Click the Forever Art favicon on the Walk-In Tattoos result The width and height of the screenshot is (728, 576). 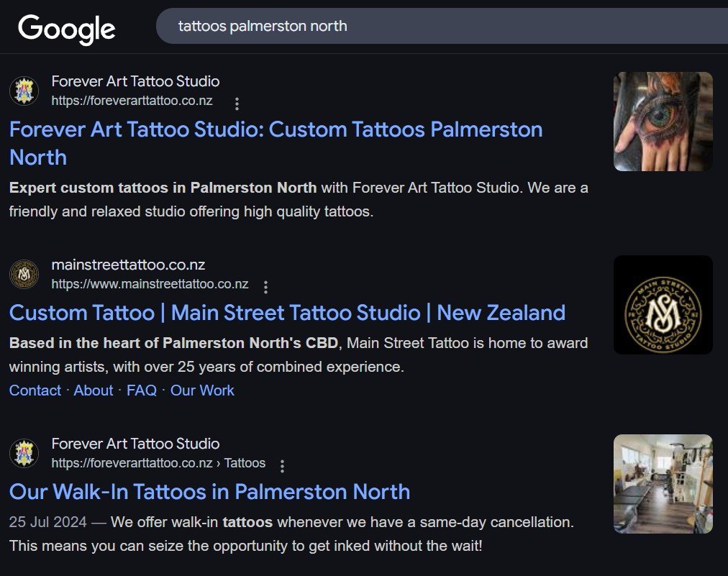pyautogui.click(x=24, y=454)
